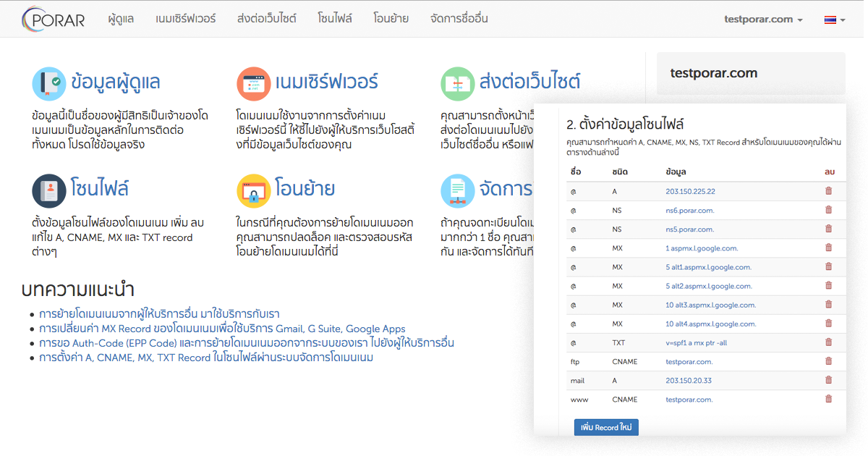Viewport: 868px width, 456px height.
Task: Delete the 203.150.225.22 A record
Action: coord(828,191)
